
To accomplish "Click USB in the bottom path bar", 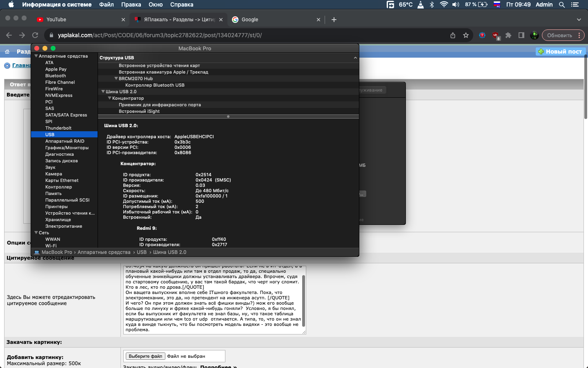I will [142, 252].
